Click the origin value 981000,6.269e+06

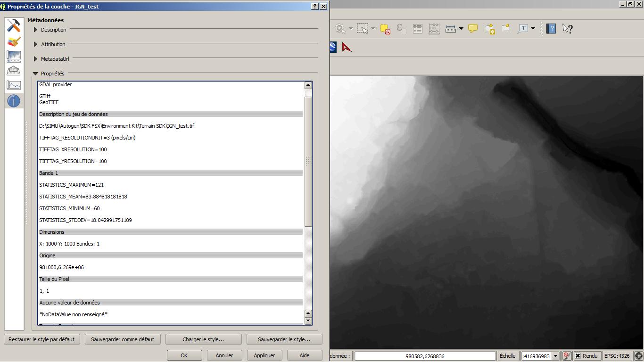(x=62, y=267)
